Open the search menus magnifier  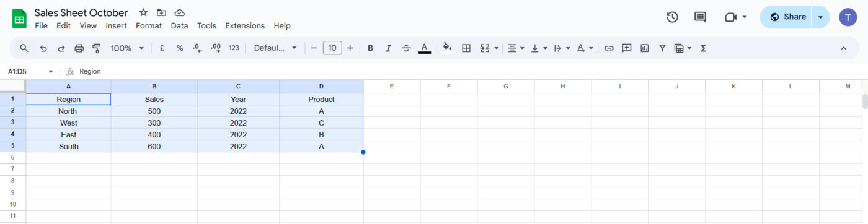[24, 48]
